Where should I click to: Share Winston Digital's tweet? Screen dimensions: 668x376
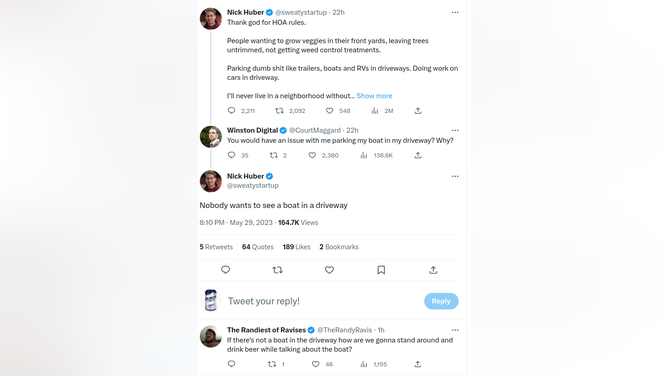pos(418,155)
